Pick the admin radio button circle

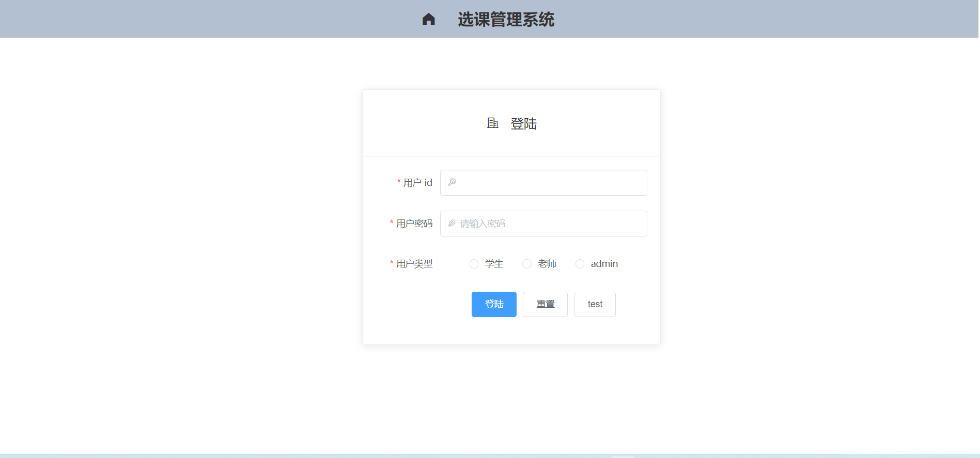tap(580, 264)
